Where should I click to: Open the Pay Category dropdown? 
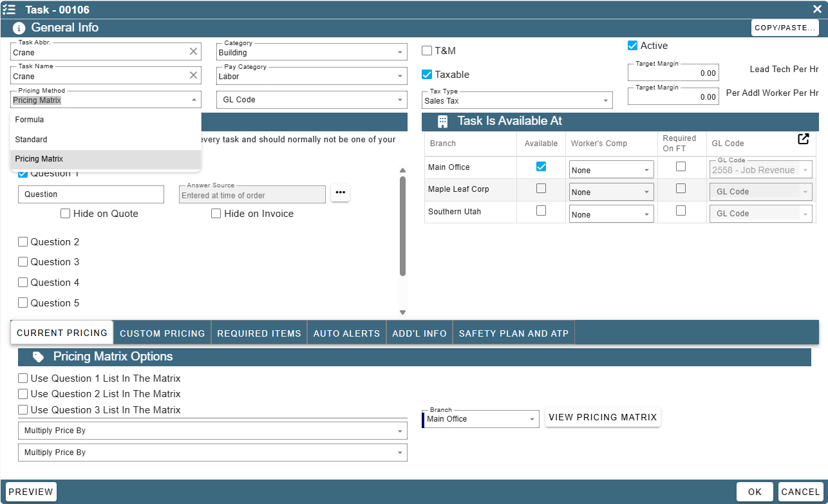click(x=312, y=76)
